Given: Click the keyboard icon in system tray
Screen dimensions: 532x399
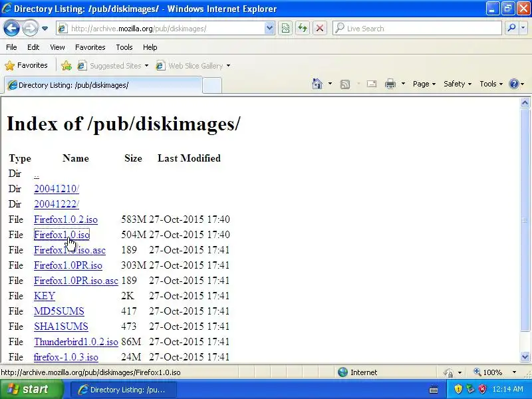Looking at the screenshot, I should click(434, 390).
